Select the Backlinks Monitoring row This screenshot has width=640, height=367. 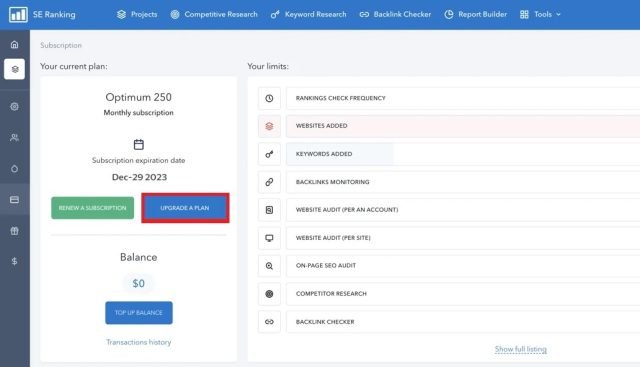(x=463, y=182)
